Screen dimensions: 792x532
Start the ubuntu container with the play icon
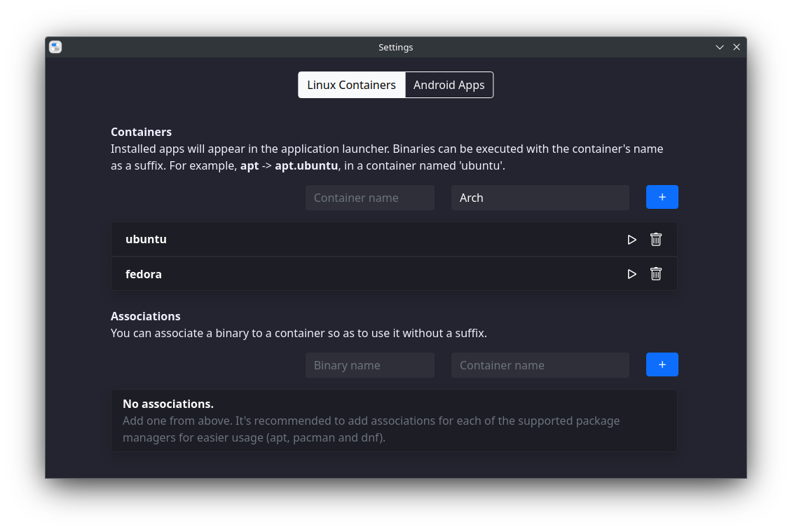coord(631,239)
